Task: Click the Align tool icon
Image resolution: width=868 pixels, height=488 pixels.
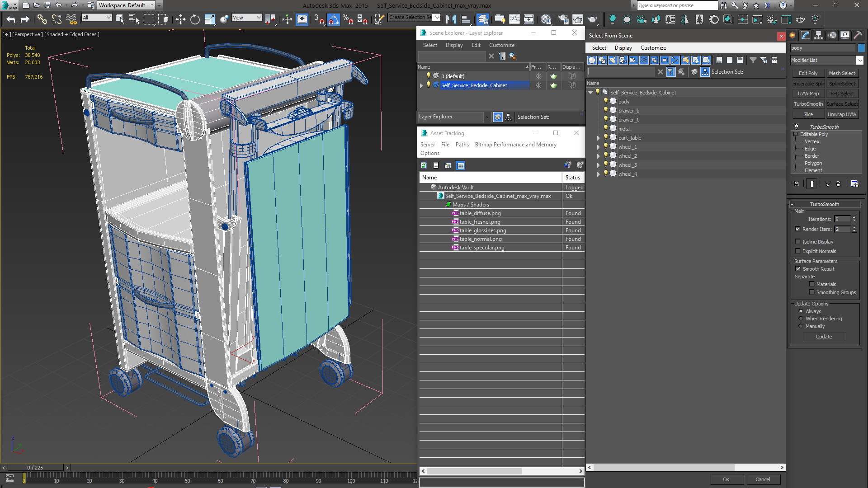Action: tap(465, 19)
